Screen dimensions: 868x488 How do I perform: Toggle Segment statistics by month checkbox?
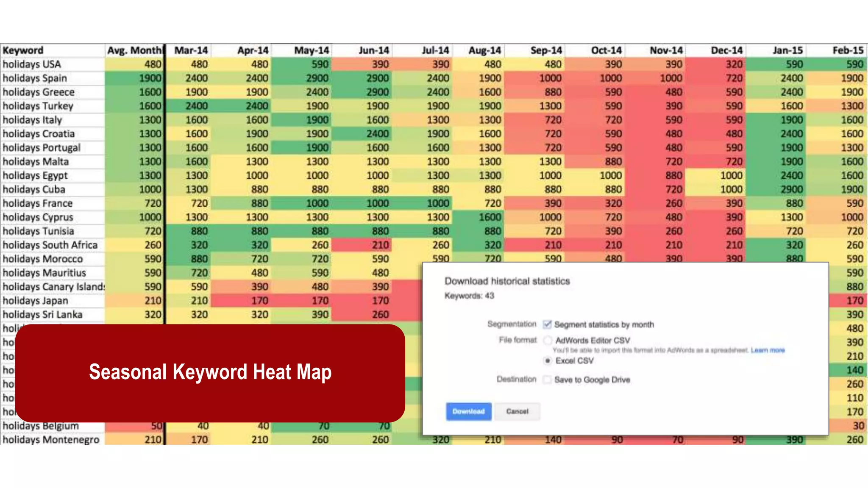coord(547,324)
